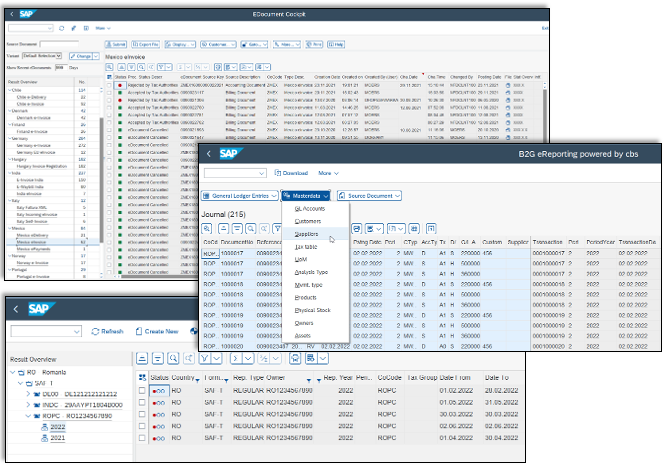The width and height of the screenshot is (667, 467).
Task: Choose Tax table from the Masterdata menu
Action: pos(306,247)
